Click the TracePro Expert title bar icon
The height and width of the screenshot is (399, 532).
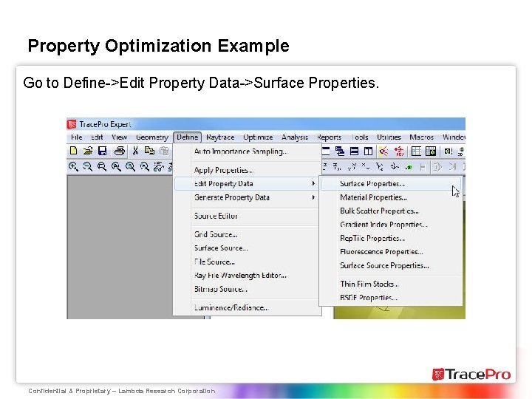coord(72,124)
